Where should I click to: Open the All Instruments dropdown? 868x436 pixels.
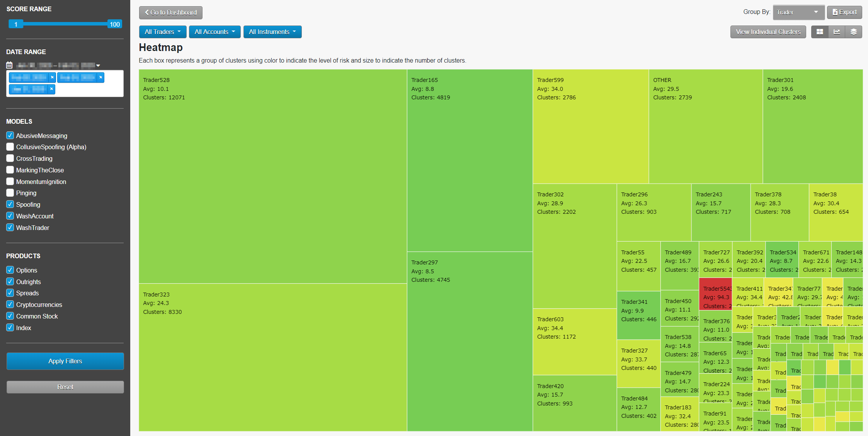272,32
